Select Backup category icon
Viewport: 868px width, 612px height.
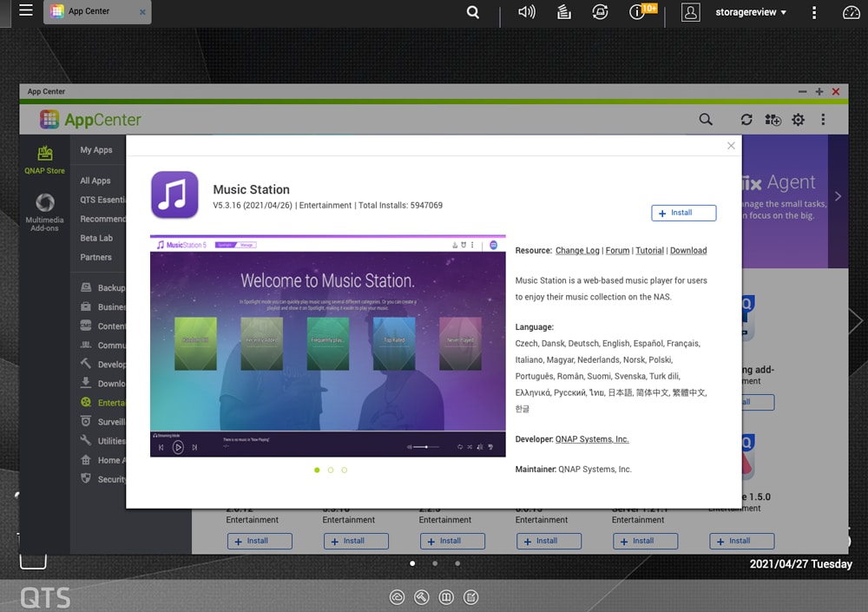(86, 287)
